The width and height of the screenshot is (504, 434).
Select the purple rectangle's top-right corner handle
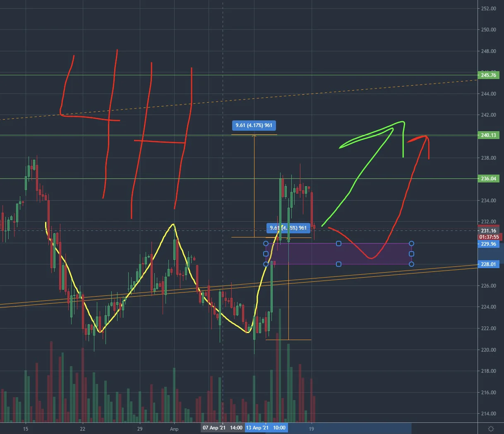tap(411, 244)
